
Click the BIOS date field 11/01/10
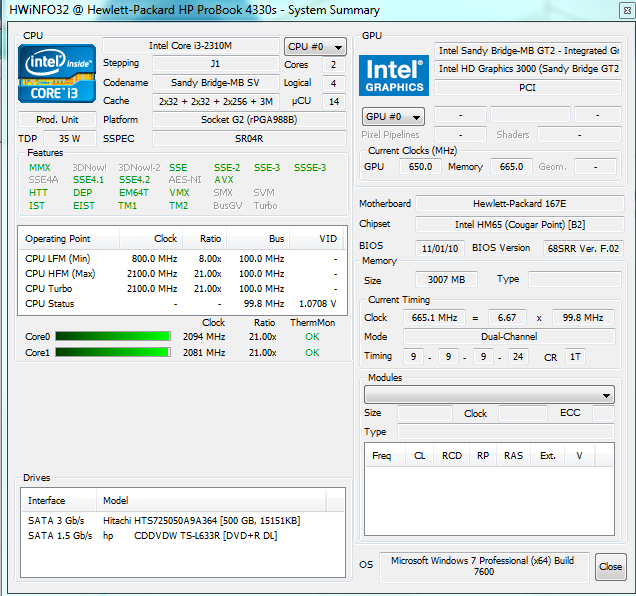click(x=440, y=248)
